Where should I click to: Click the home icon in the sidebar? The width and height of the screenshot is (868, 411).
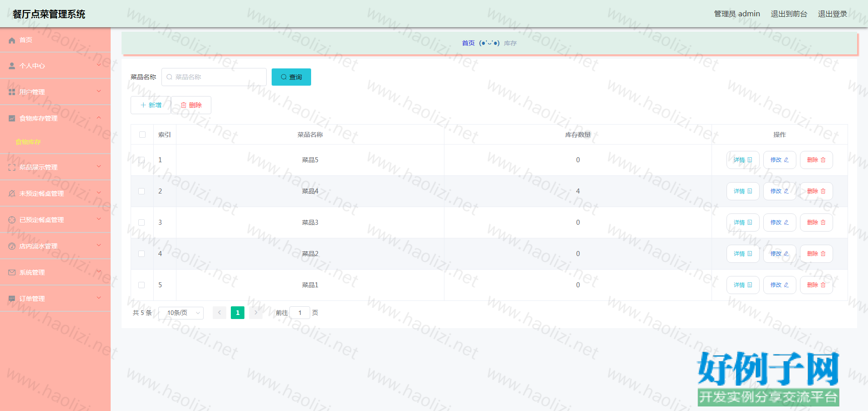[x=12, y=40]
